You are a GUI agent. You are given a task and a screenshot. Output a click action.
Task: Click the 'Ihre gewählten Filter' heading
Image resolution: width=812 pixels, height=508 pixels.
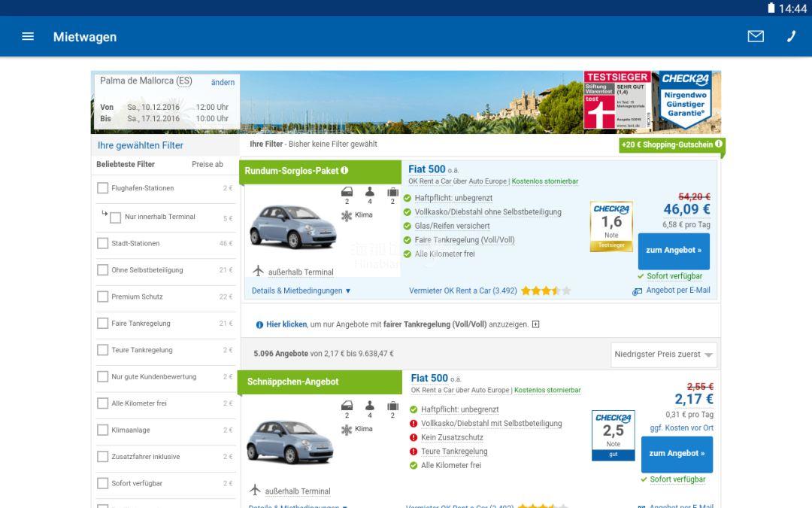141,146
